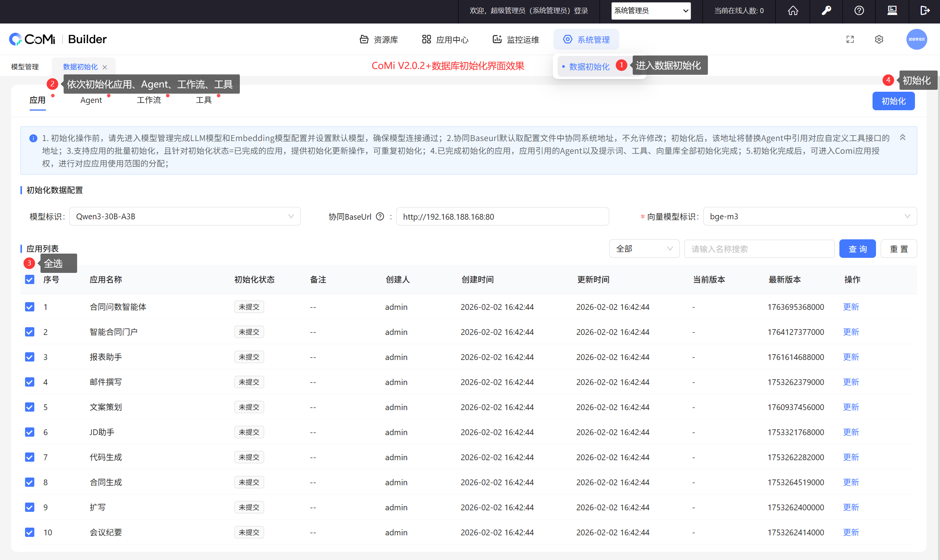
Task: Switch to the 工作流 tab
Action: 149,100
